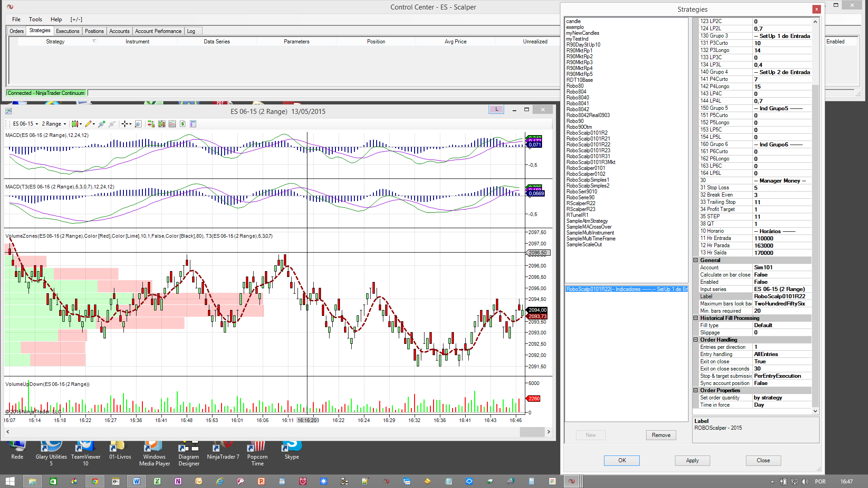Collapse the Historical Fill Processing section

click(696, 318)
